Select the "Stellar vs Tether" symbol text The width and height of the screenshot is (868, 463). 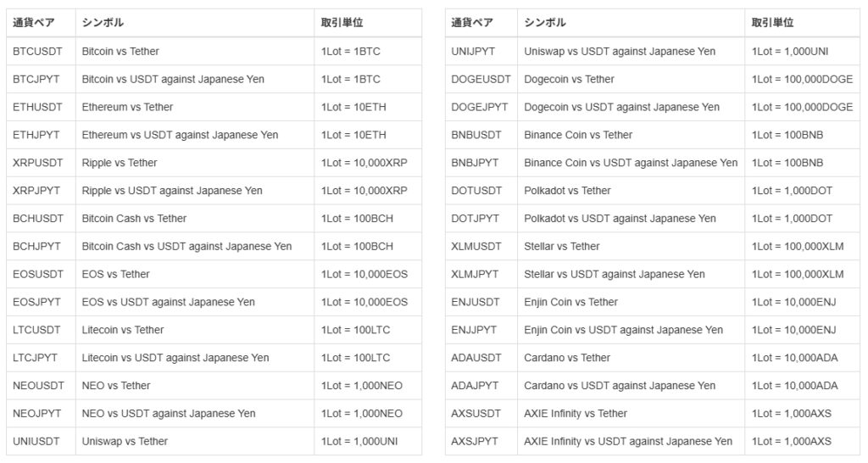(561, 247)
